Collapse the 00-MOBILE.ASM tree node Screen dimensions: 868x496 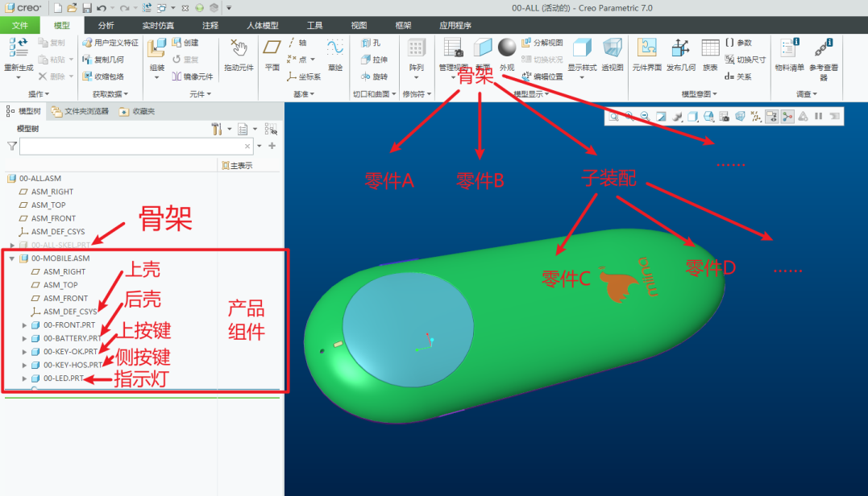pyautogui.click(x=12, y=258)
